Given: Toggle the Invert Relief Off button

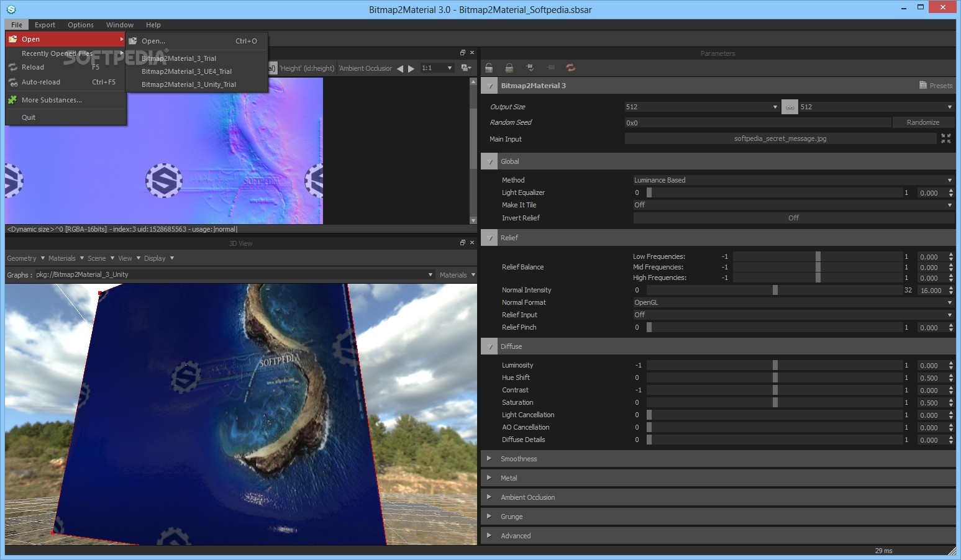Looking at the screenshot, I should 793,218.
